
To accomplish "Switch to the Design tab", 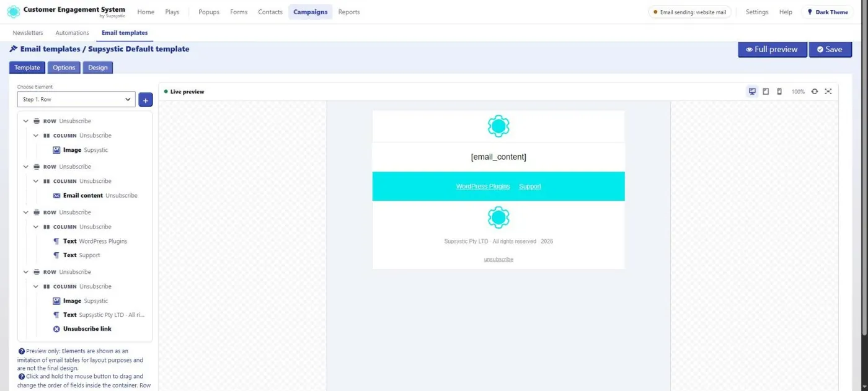I will (98, 68).
